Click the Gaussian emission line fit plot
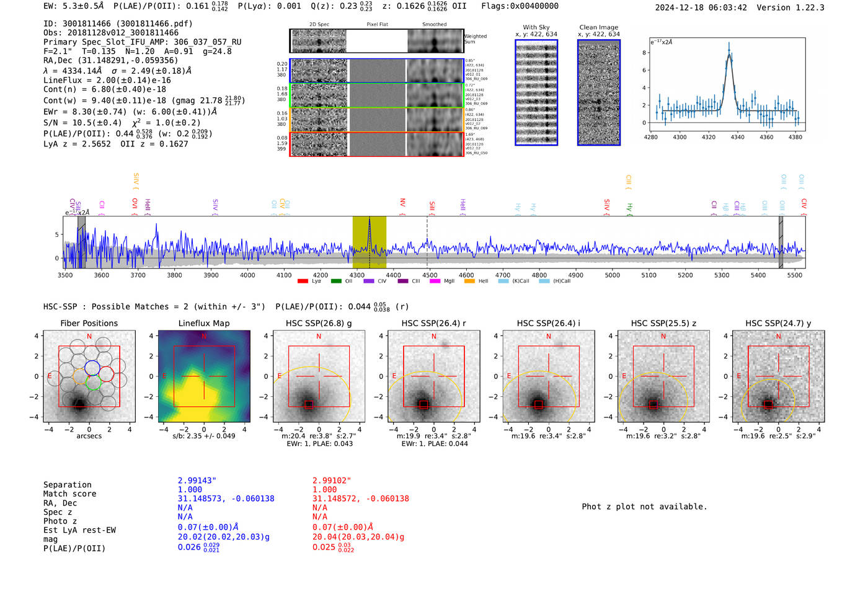Screen dimensions: 868x591 point(728,84)
